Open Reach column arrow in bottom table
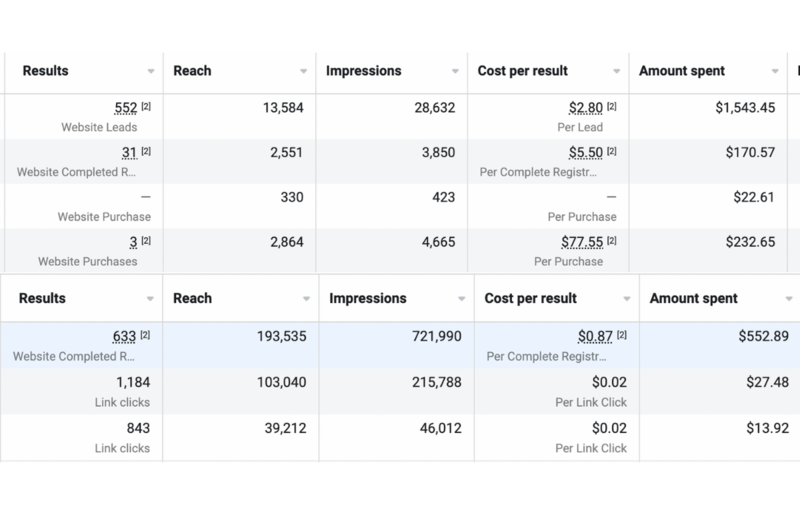Viewport: 800px width, 525px height. click(306, 299)
